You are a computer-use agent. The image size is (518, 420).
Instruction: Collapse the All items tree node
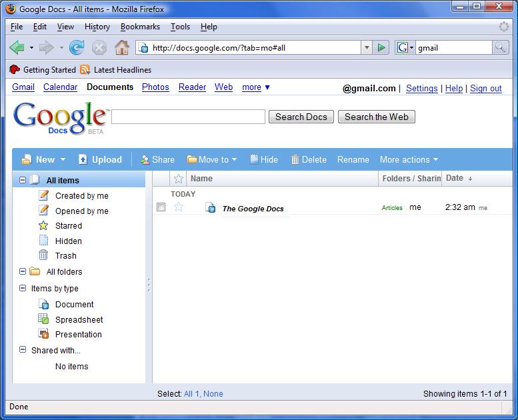pos(23,180)
